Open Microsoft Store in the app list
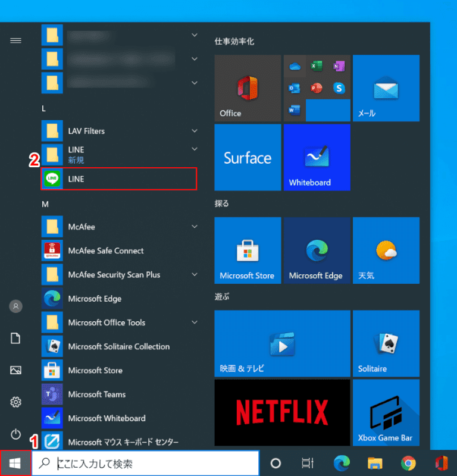 pyautogui.click(x=119, y=370)
